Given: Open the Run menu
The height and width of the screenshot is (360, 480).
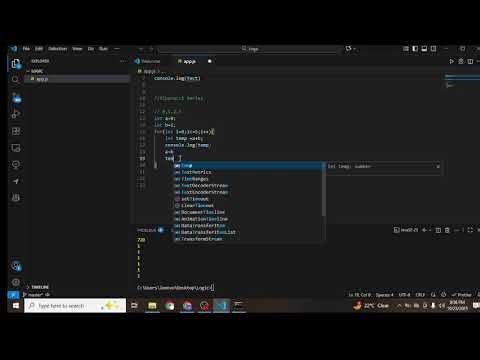Looking at the screenshot, I should coord(103,49).
